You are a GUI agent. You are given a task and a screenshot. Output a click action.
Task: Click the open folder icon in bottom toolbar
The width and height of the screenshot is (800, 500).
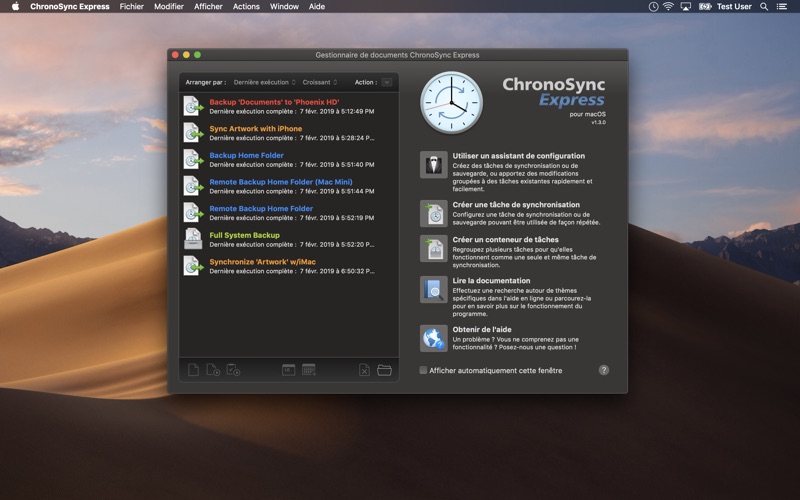coord(384,370)
